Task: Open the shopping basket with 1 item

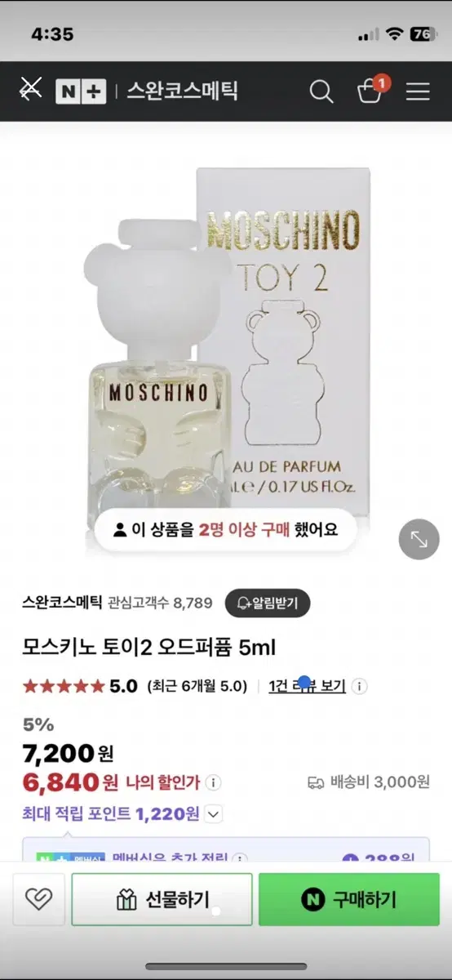Action: 371,90
